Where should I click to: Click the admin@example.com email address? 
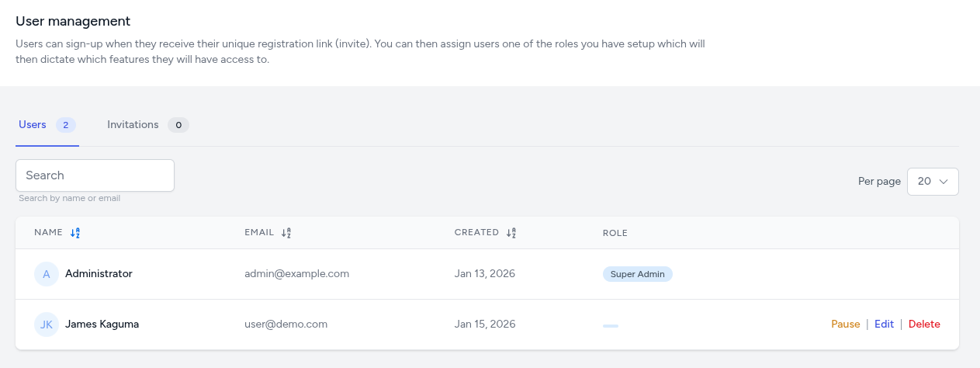tap(296, 274)
